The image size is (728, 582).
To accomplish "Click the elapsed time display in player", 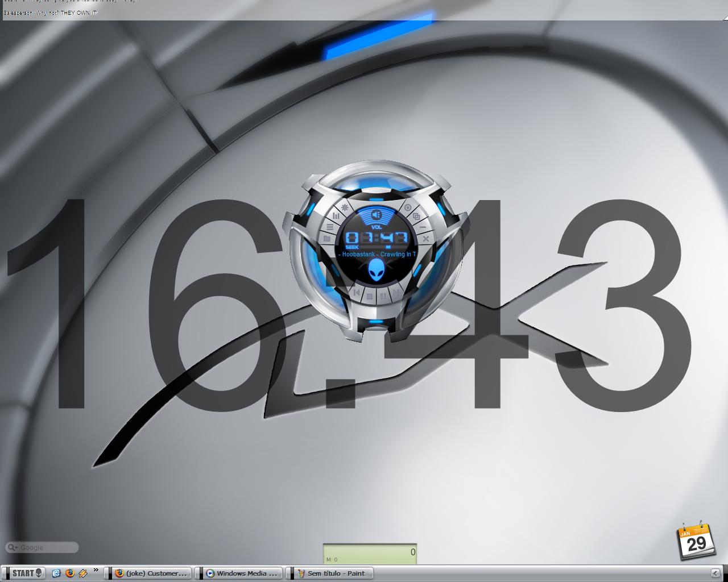I will coord(377,238).
